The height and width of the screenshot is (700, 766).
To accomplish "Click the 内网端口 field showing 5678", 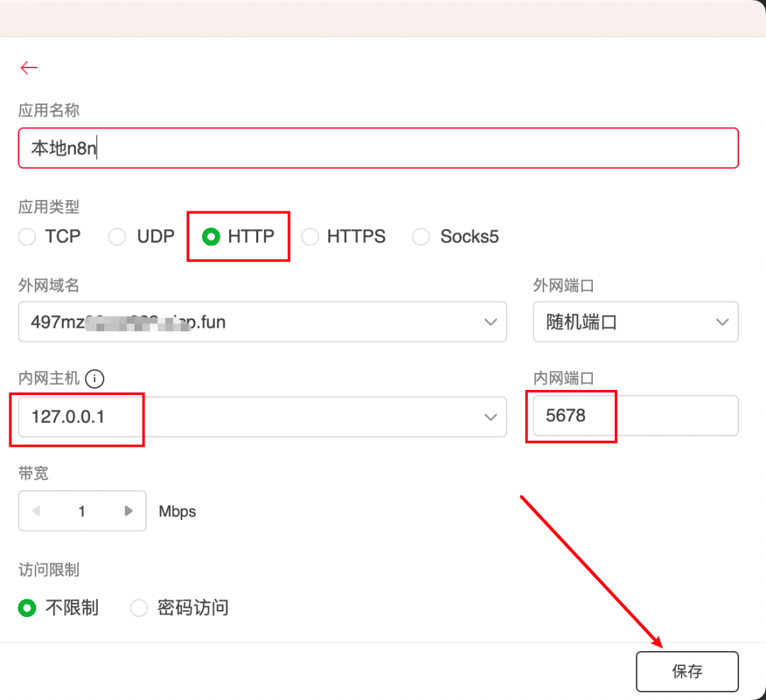I will [x=635, y=416].
